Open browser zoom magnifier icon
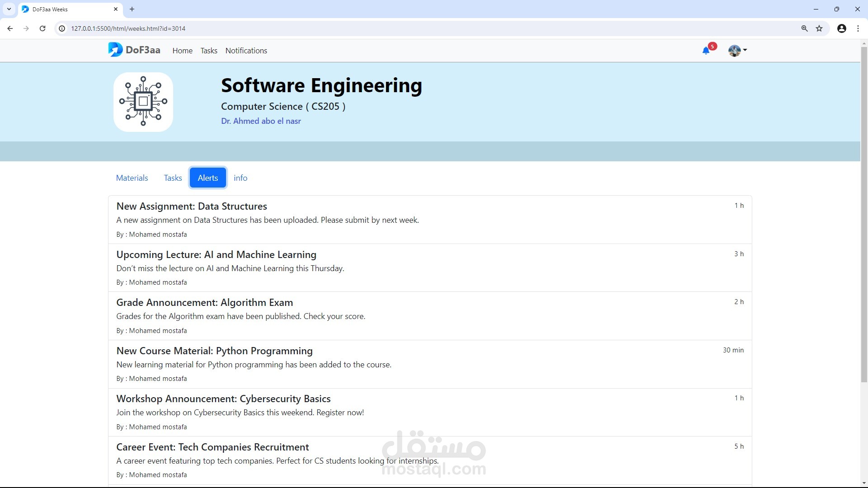The image size is (868, 488). 804,28
